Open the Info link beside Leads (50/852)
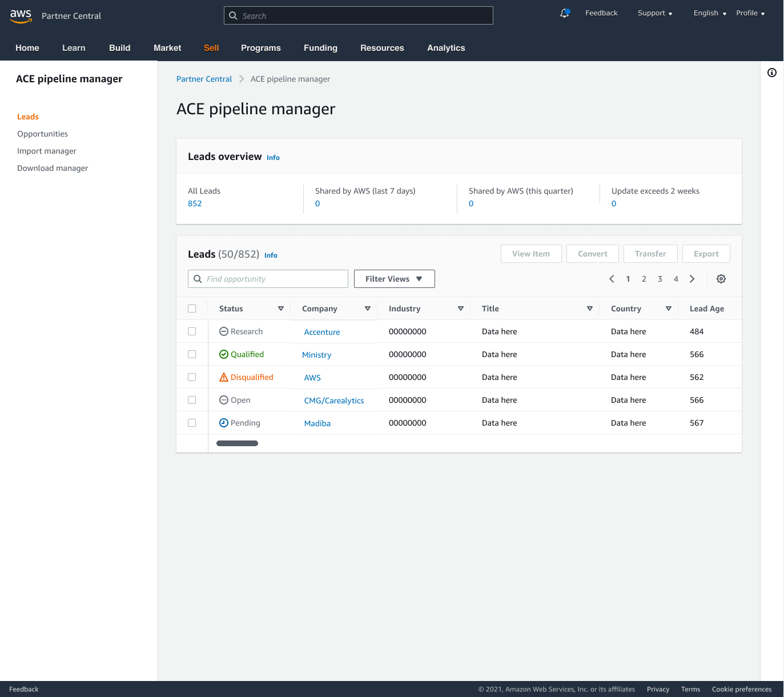This screenshot has width=784, height=697. tap(271, 255)
